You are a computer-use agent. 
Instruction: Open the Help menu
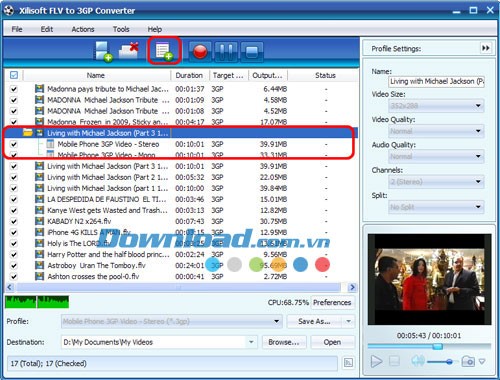click(x=155, y=29)
